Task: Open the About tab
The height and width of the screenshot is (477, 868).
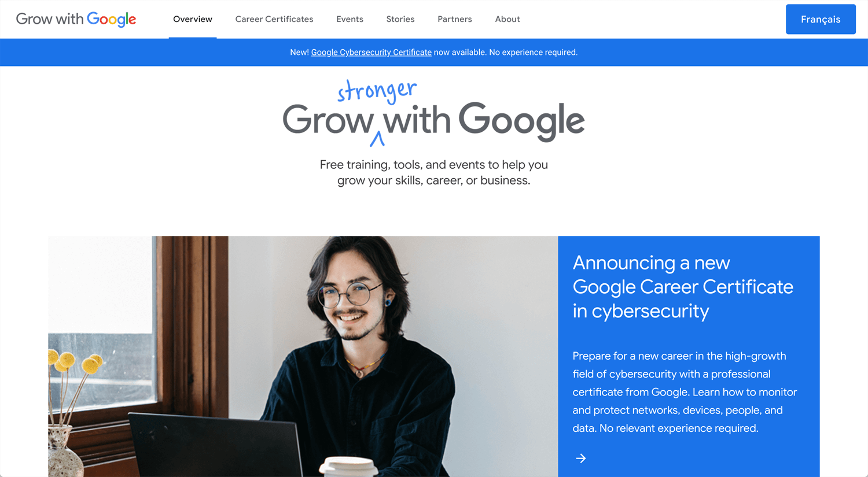Action: click(x=507, y=19)
